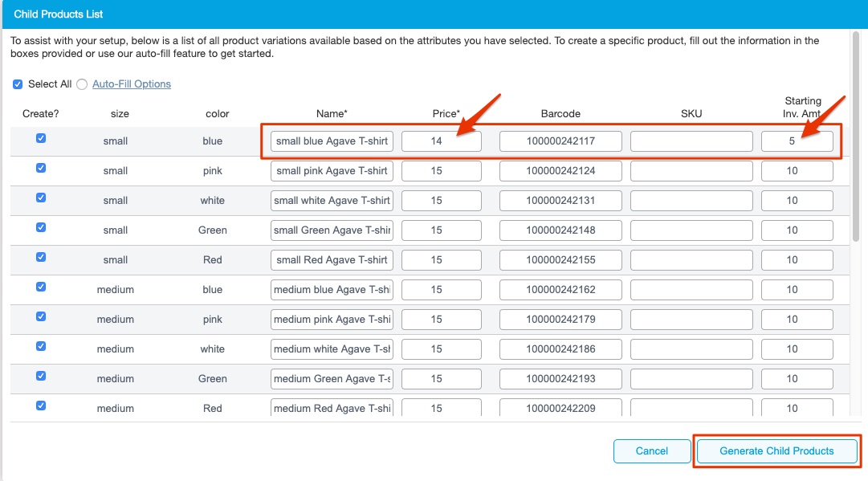Uncheck Create for small pink row
Image resolution: width=868 pixels, height=481 pixels.
pos(41,168)
